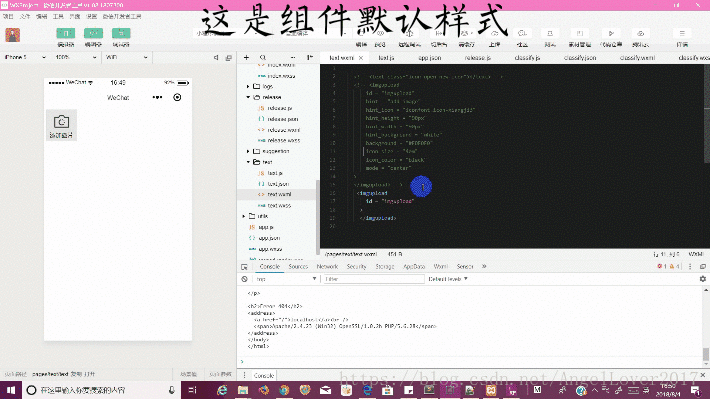
Task: Toggle the simulator panel button
Action: tap(66, 33)
